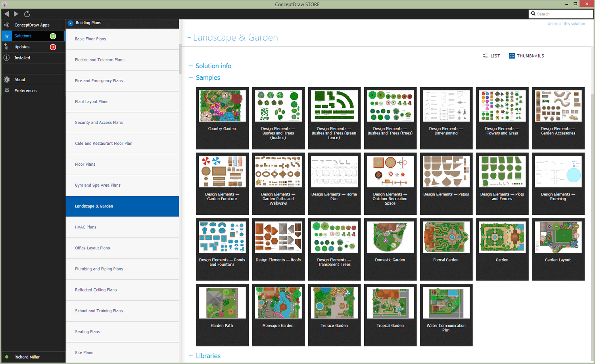Image resolution: width=595 pixels, height=364 pixels.
Task: Open Design Elements — Dimensioning sample
Action: (446, 118)
